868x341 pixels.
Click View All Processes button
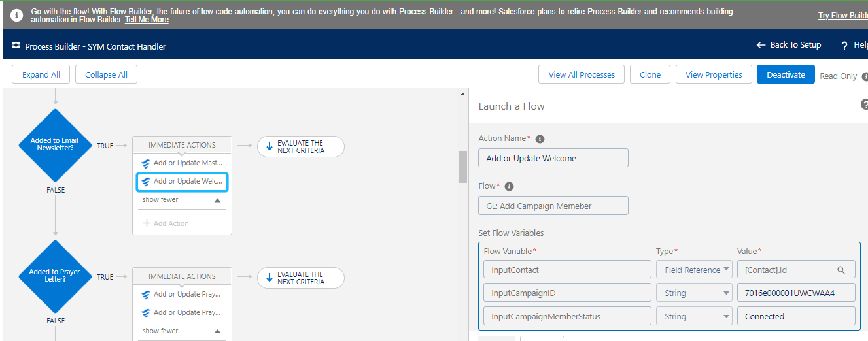582,74
